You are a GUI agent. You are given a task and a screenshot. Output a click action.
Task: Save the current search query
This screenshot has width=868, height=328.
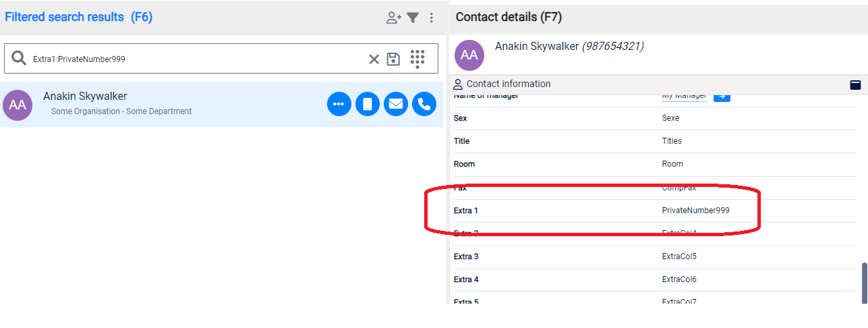tap(393, 59)
